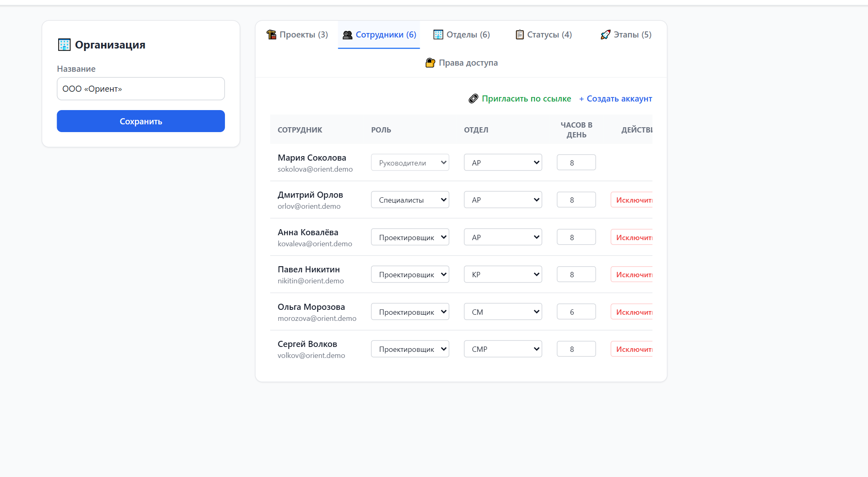The image size is (868, 477).
Task: Click the ЧАСОВ В ДЕНЬ column header
Action: (x=576, y=130)
